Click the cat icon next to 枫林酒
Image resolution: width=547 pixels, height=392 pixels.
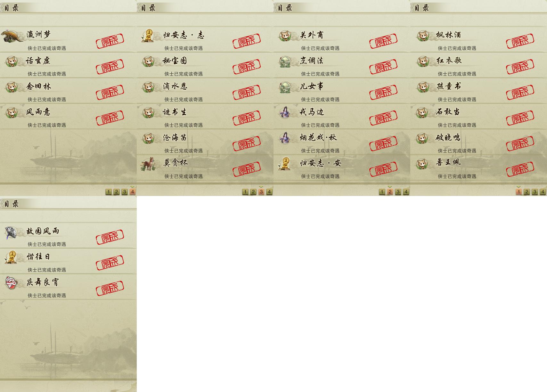coord(422,36)
